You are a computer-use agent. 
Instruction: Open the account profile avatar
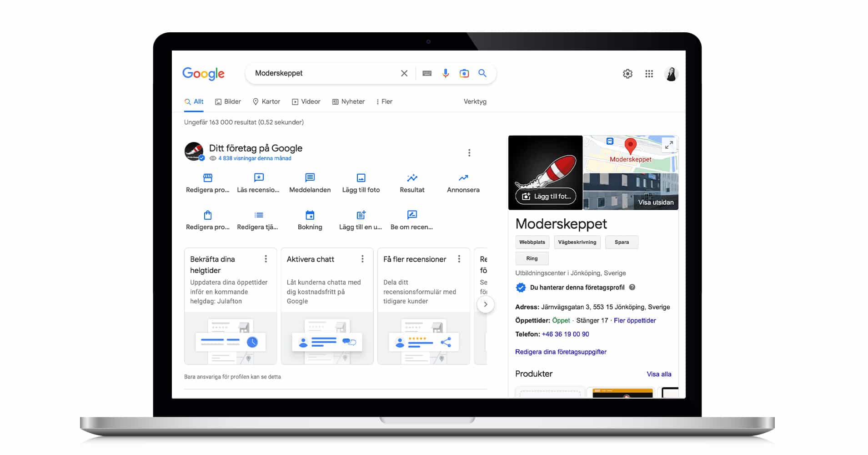[x=671, y=74]
